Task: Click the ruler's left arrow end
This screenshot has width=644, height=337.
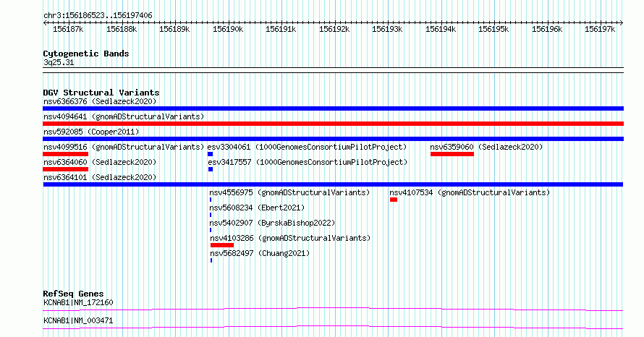Action: pos(45,23)
